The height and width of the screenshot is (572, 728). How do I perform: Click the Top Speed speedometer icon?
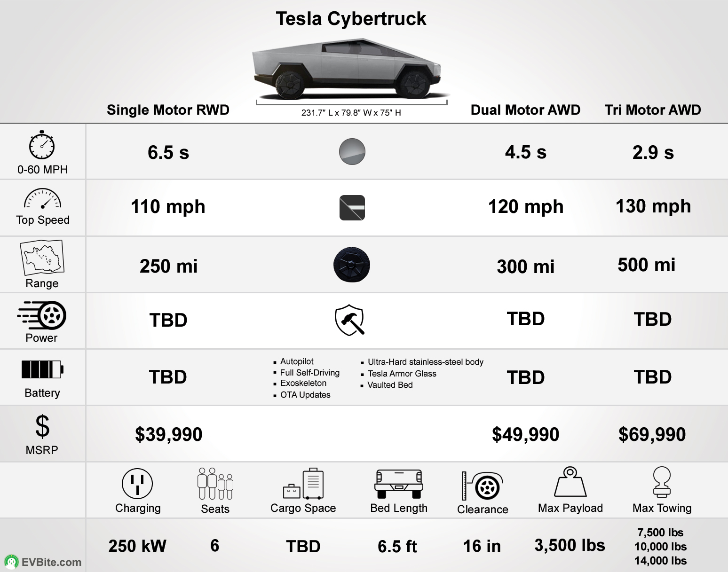[42, 199]
